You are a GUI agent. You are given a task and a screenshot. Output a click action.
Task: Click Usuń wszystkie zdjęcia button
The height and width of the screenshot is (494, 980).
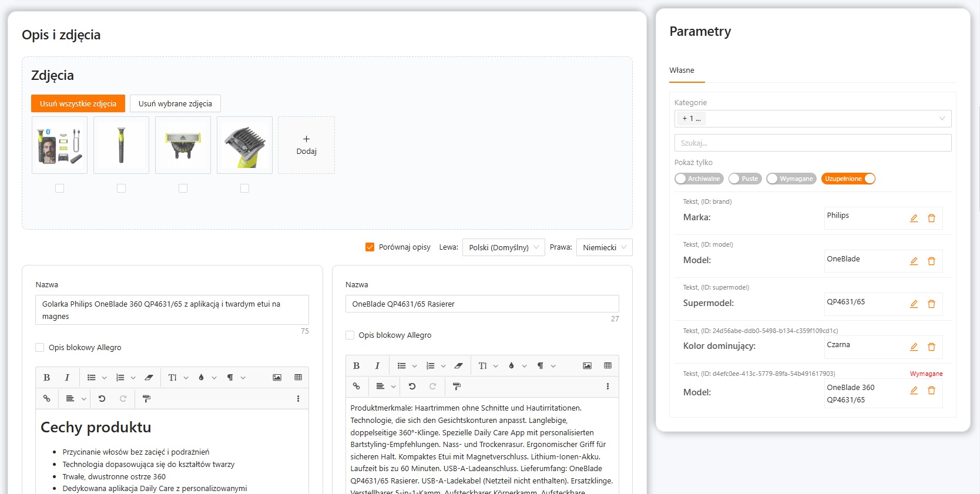point(78,103)
